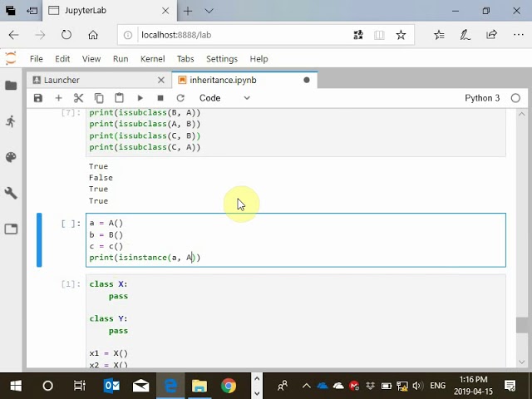
Task: Open the Edit menu
Action: pos(62,59)
